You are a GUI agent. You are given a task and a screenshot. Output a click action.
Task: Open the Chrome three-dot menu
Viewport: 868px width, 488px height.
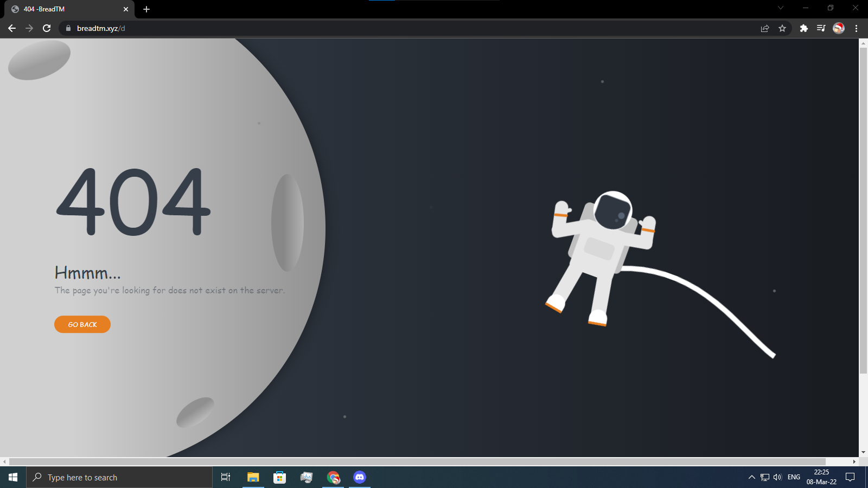coord(857,28)
